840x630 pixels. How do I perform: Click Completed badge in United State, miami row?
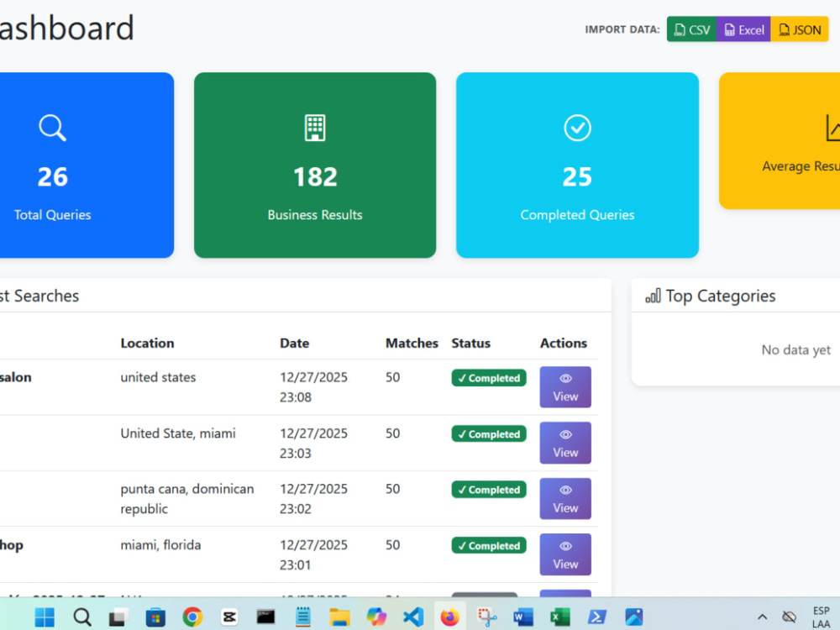489,434
